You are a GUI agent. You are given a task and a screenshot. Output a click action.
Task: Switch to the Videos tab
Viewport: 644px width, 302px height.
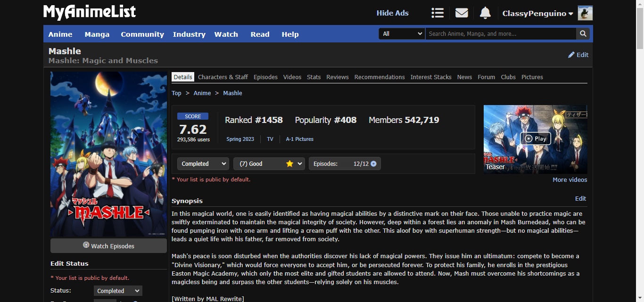(292, 77)
